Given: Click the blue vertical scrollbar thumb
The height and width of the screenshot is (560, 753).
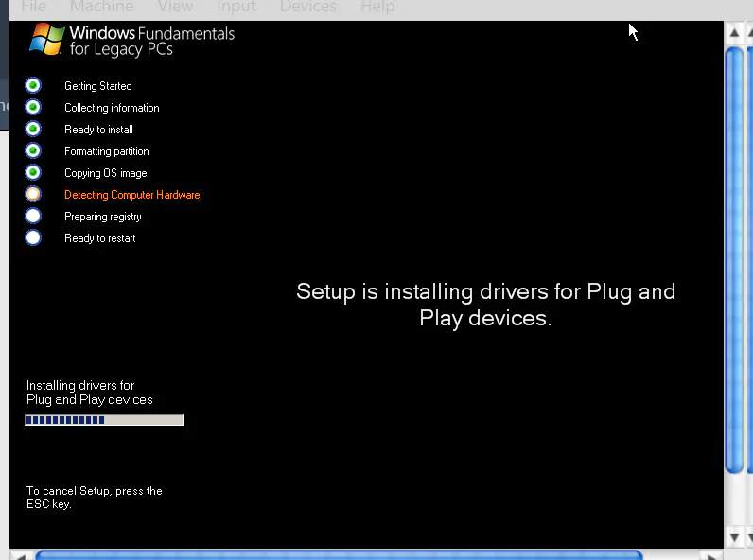Looking at the screenshot, I should [x=734, y=260].
